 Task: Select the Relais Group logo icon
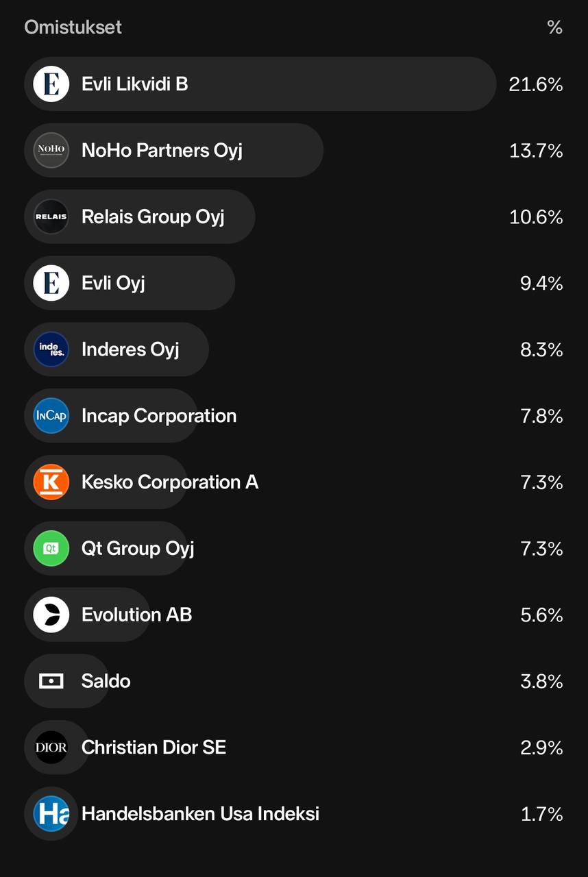[x=51, y=217]
